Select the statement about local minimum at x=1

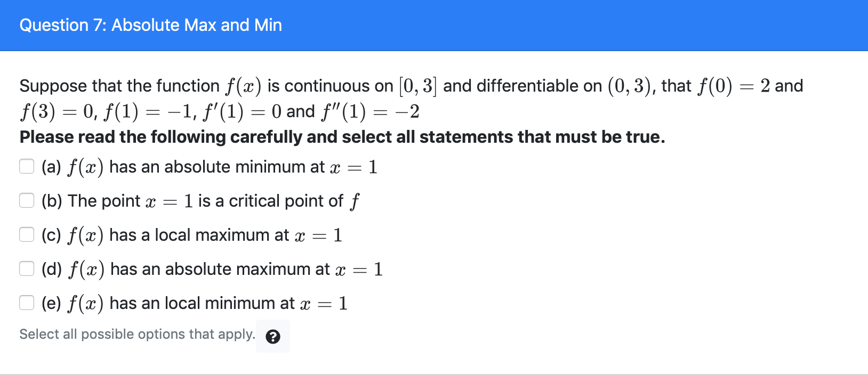tap(194, 303)
